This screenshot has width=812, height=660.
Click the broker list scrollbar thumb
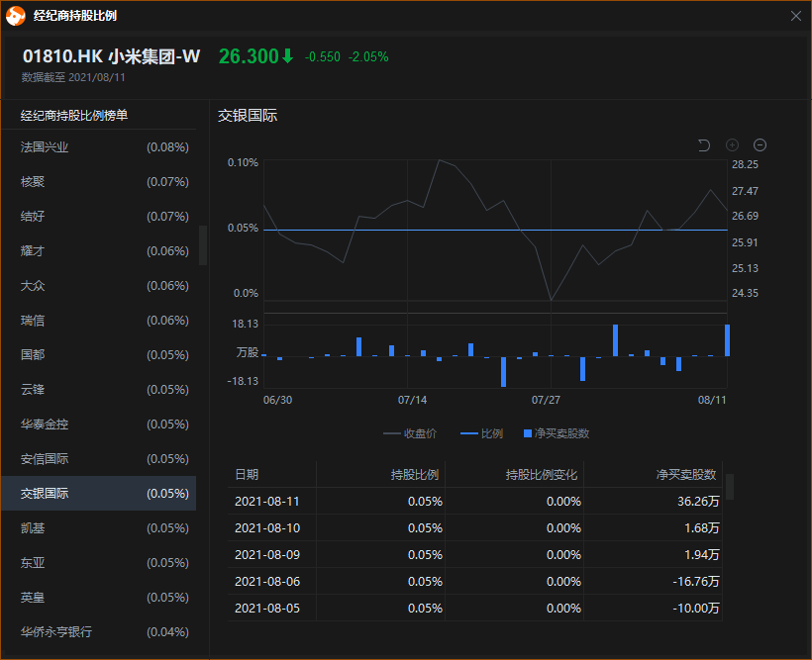click(203, 245)
